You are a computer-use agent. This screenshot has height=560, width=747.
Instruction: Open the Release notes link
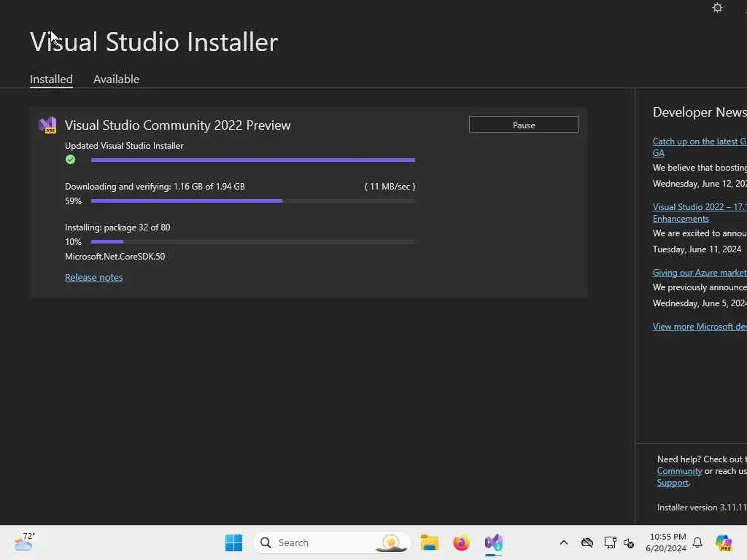coord(94,277)
